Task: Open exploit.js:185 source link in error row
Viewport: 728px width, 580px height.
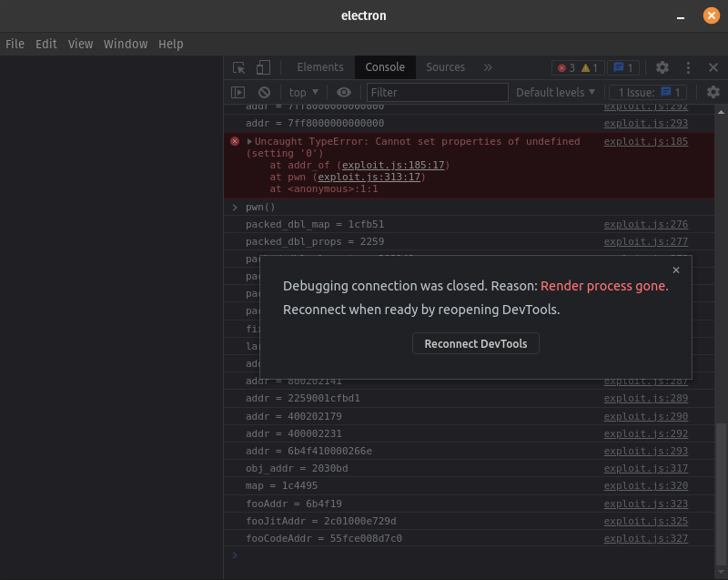Action: [646, 141]
